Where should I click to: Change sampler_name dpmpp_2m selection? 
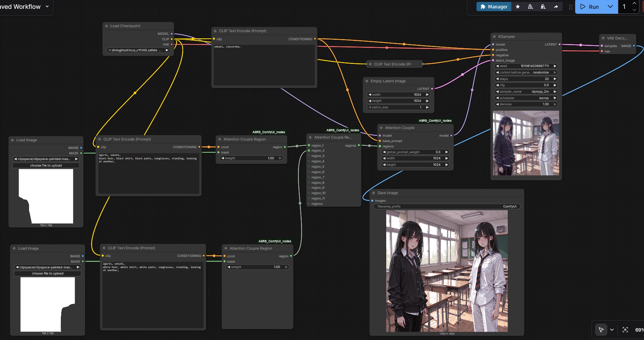(526, 92)
